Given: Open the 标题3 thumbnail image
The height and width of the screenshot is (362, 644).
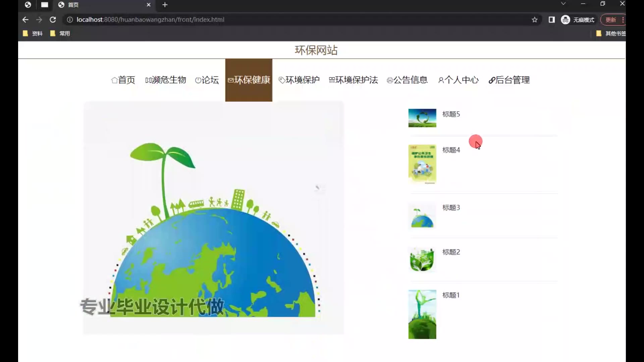Looking at the screenshot, I should click(x=422, y=216).
